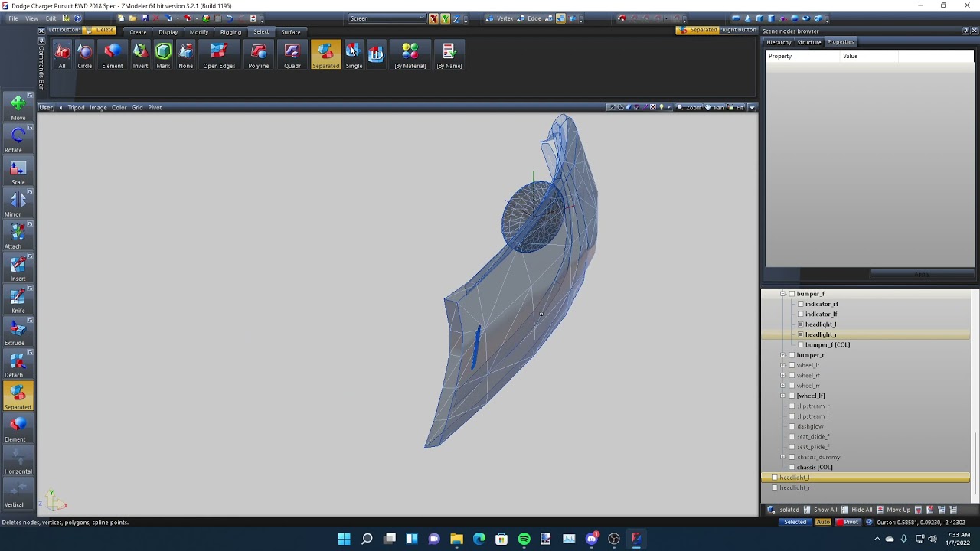Click Move Up button in nodes browser
Image resolution: width=980 pixels, height=551 pixels.
(893, 510)
